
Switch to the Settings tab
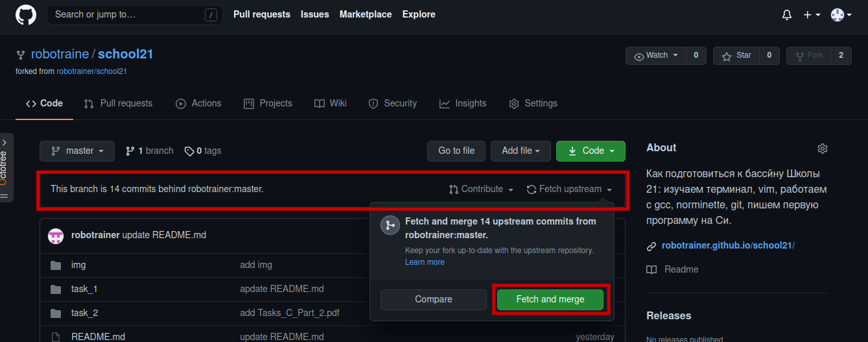coord(533,103)
